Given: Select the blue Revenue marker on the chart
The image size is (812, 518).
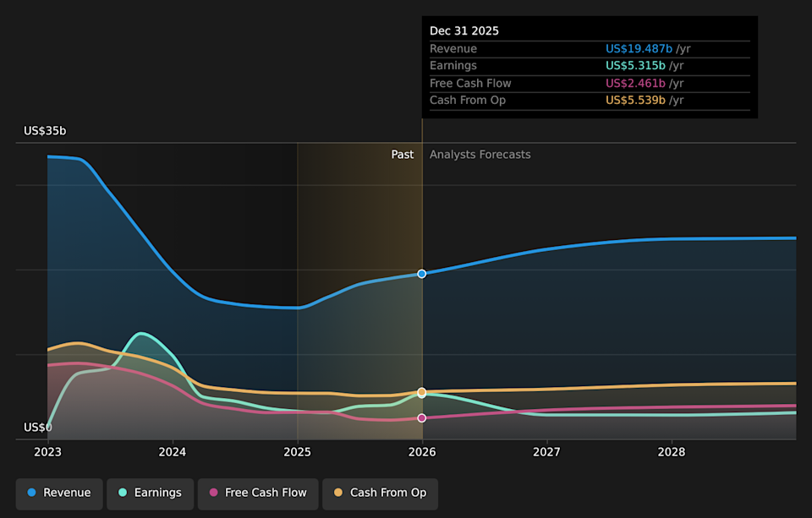Looking at the screenshot, I should [421, 273].
